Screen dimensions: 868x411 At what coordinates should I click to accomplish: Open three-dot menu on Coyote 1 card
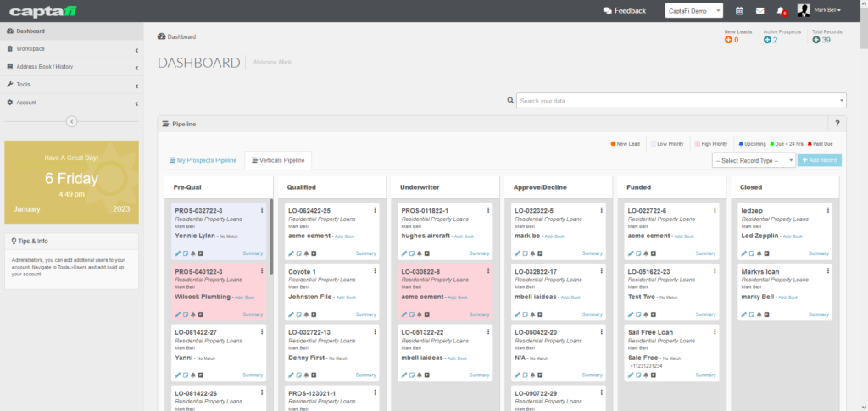click(376, 271)
